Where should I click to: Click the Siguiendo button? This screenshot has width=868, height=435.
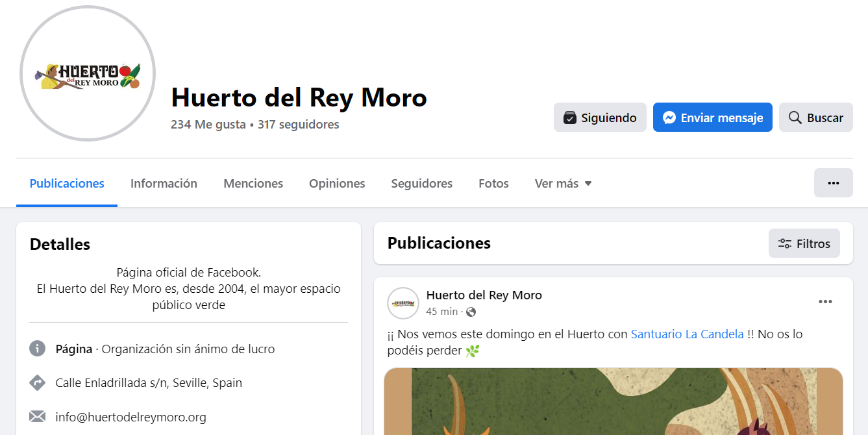[x=600, y=118]
